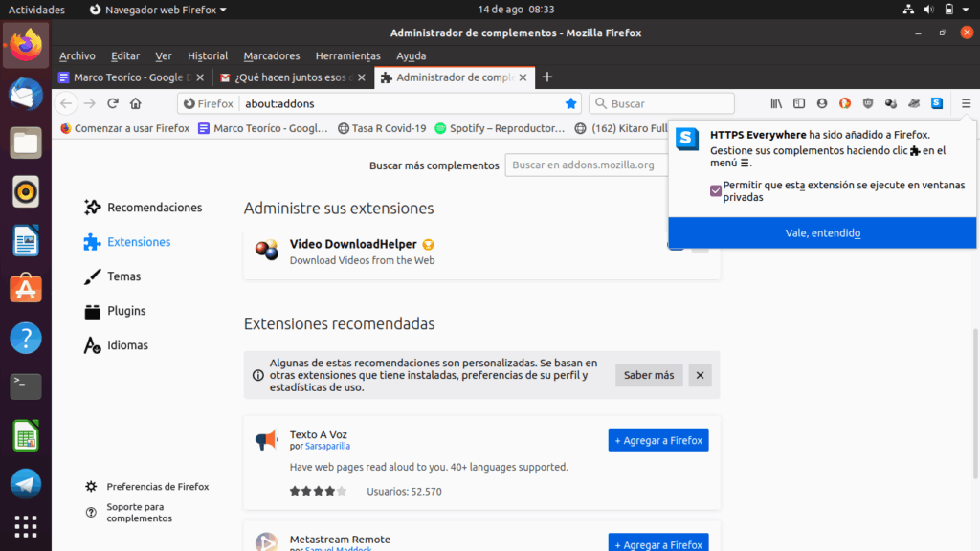Screen dimensions: 980x551
Task: Toggle the bookmark star in address bar
Action: 570,103
